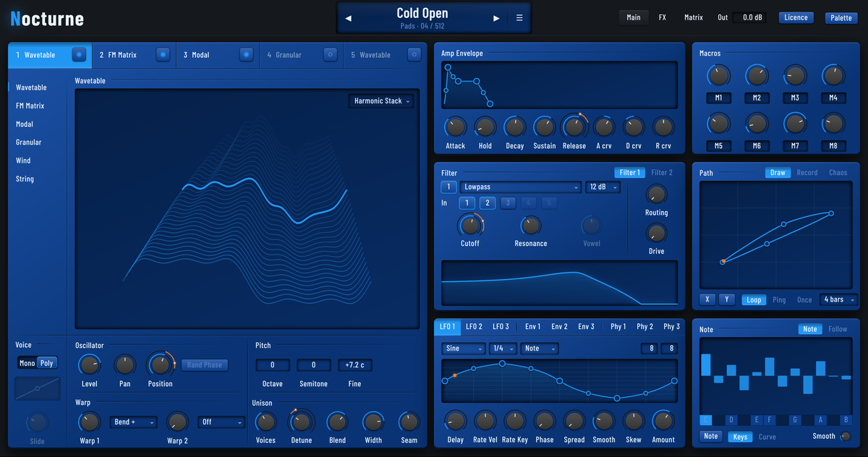Click the Fine tune +7.2 c field
Screen dimensions: 868x457
354,365
